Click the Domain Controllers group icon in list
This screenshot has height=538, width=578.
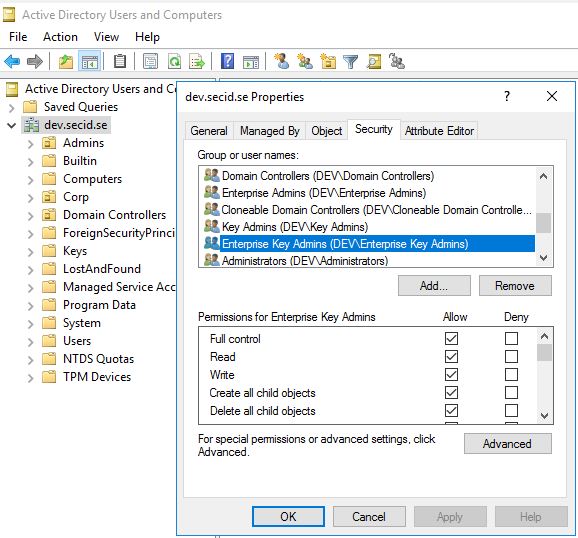(212, 175)
